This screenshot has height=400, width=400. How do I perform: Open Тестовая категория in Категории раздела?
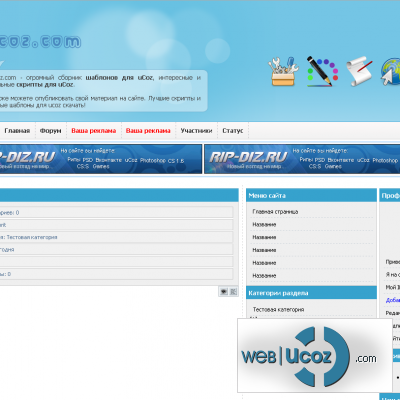point(278,310)
